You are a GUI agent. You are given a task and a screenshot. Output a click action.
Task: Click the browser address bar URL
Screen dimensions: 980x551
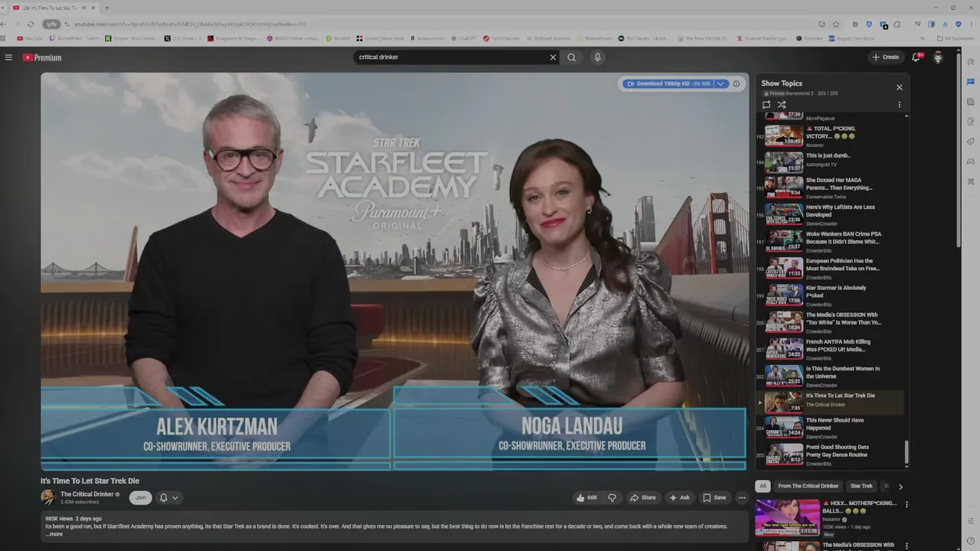coord(191,24)
